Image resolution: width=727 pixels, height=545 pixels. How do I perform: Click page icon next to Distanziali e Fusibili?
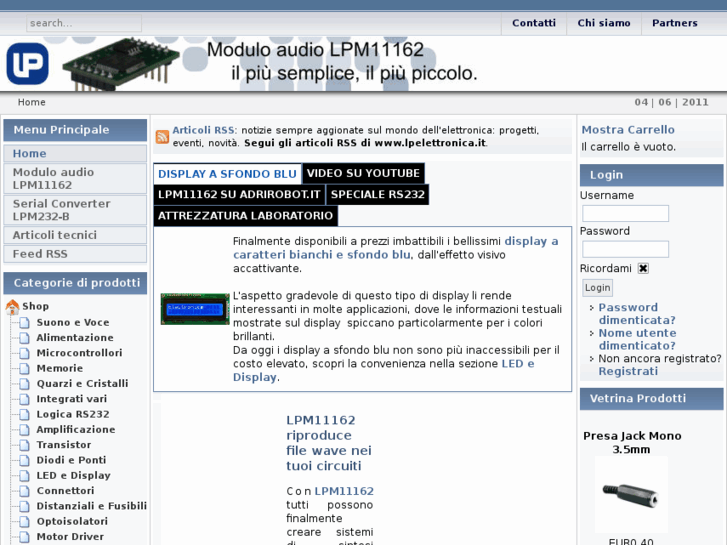[25, 506]
